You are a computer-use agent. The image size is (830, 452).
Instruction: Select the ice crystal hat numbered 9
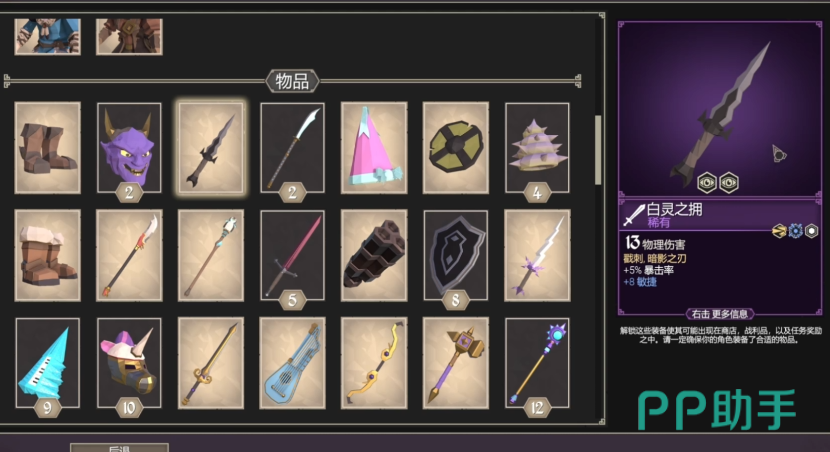tap(48, 363)
